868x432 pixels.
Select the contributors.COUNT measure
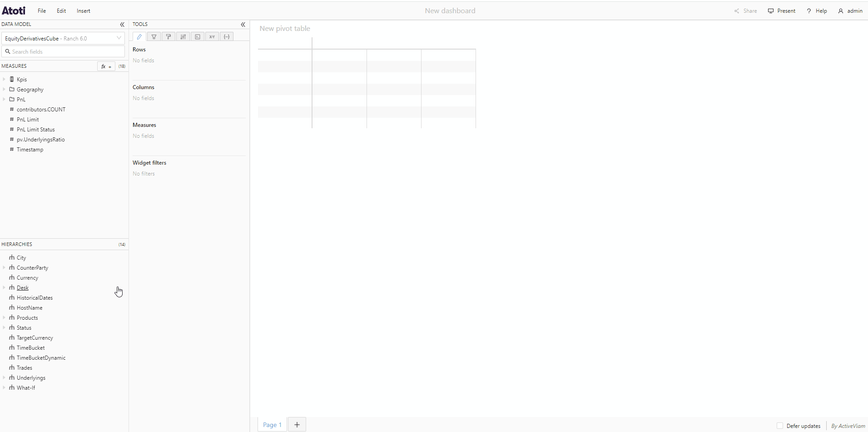click(x=41, y=110)
